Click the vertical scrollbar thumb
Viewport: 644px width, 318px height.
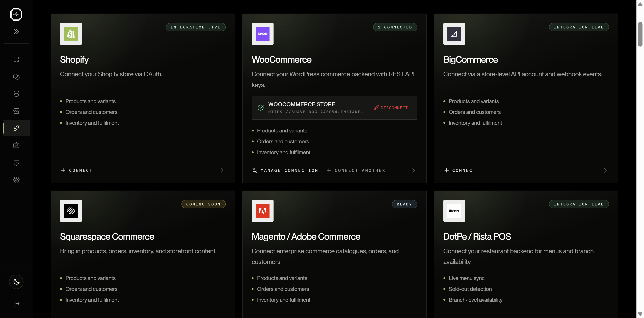click(x=640, y=34)
